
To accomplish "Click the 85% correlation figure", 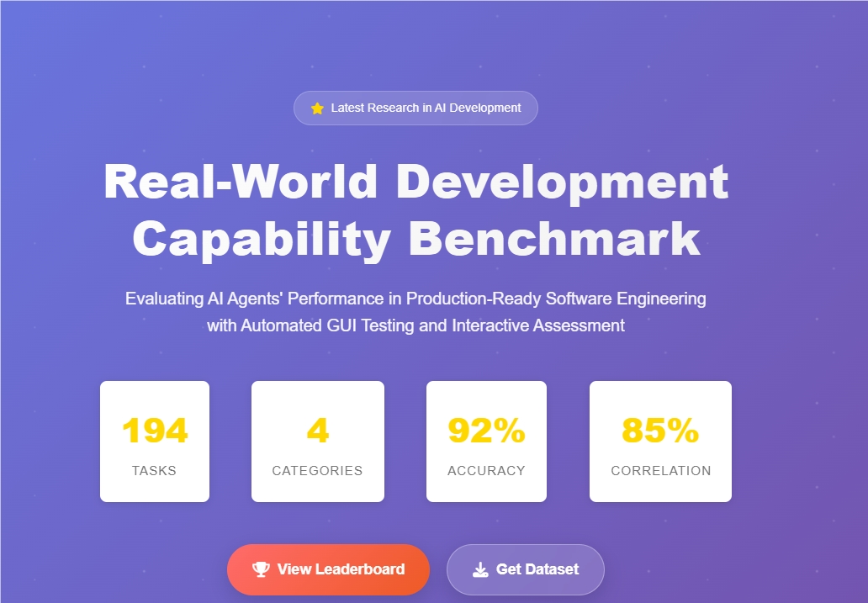I will click(660, 431).
